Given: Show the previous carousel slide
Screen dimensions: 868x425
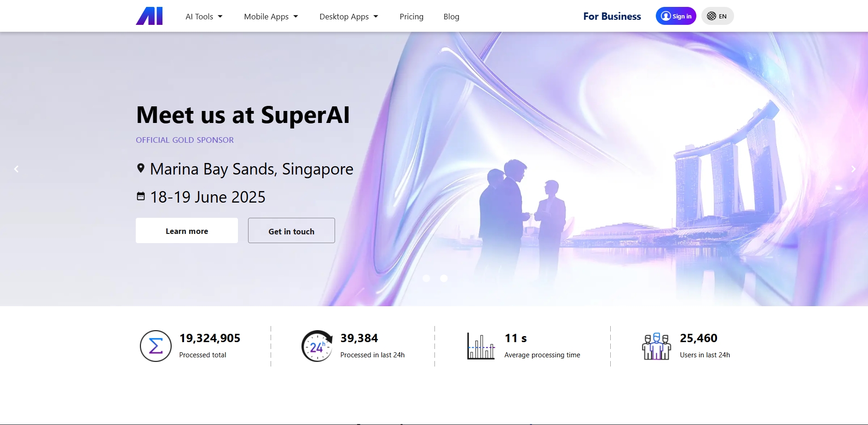Looking at the screenshot, I should [x=16, y=169].
